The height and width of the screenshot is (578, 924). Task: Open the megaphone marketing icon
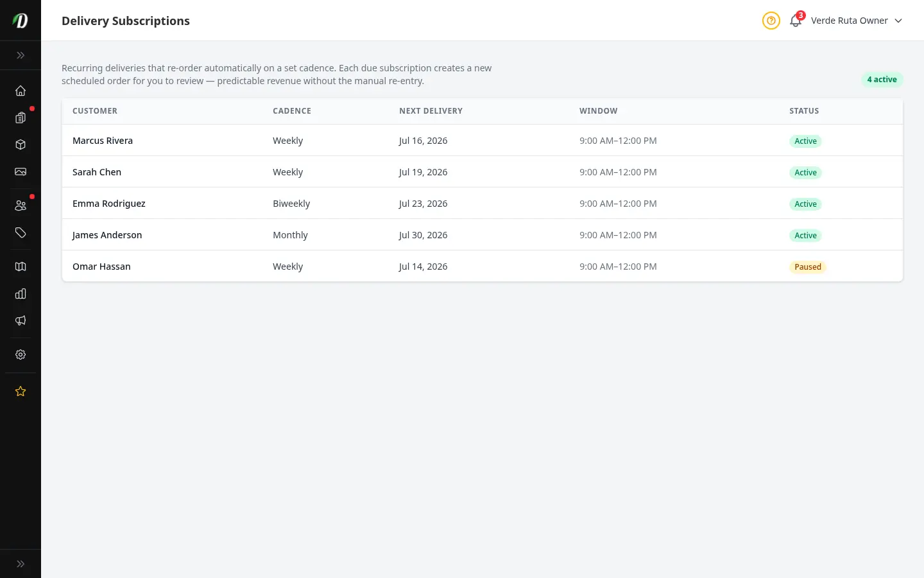pos(21,320)
